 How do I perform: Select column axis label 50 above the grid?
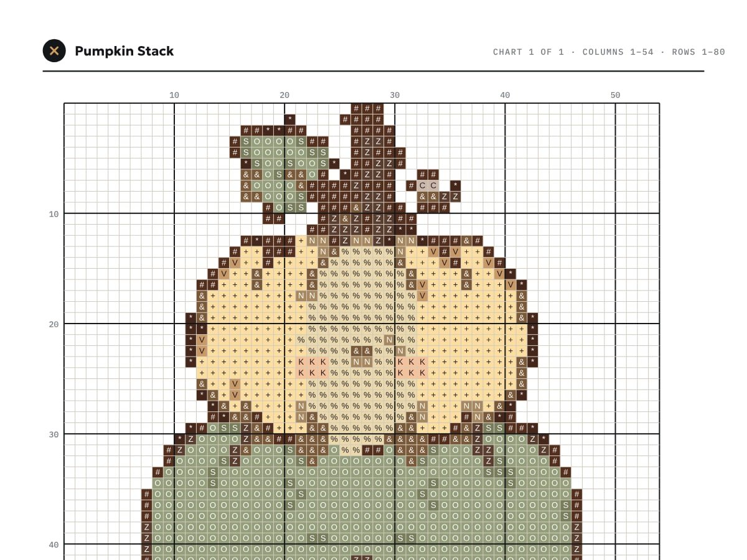(x=615, y=95)
